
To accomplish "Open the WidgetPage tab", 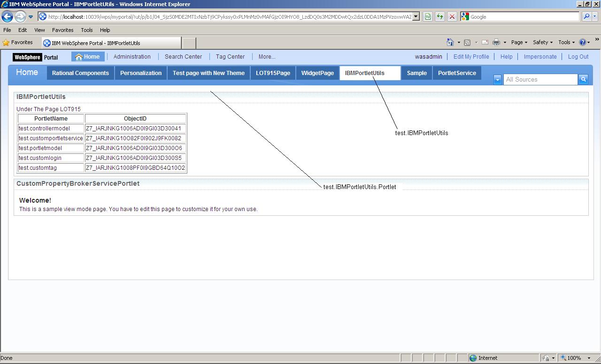I will click(317, 73).
